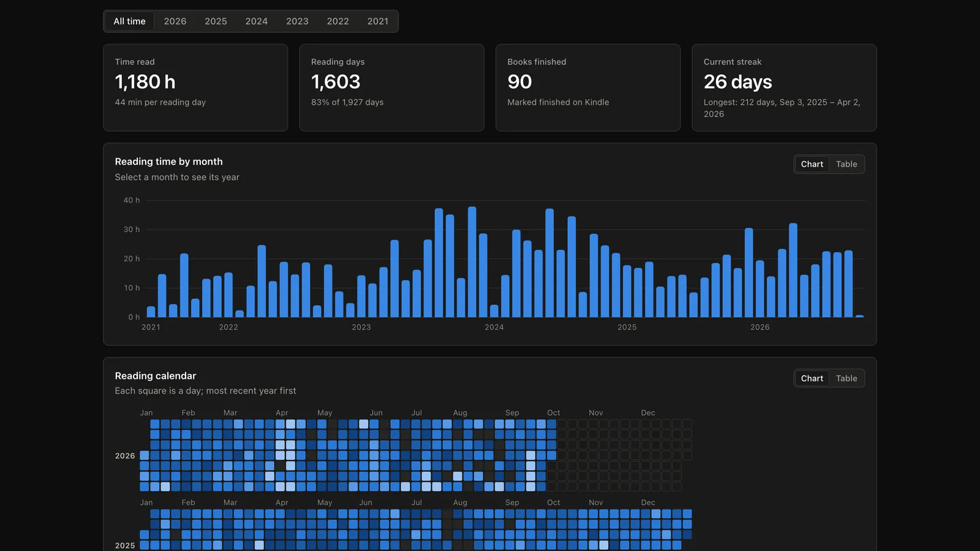Show Reading calendar as Chart
The image size is (980, 551).
pos(812,378)
